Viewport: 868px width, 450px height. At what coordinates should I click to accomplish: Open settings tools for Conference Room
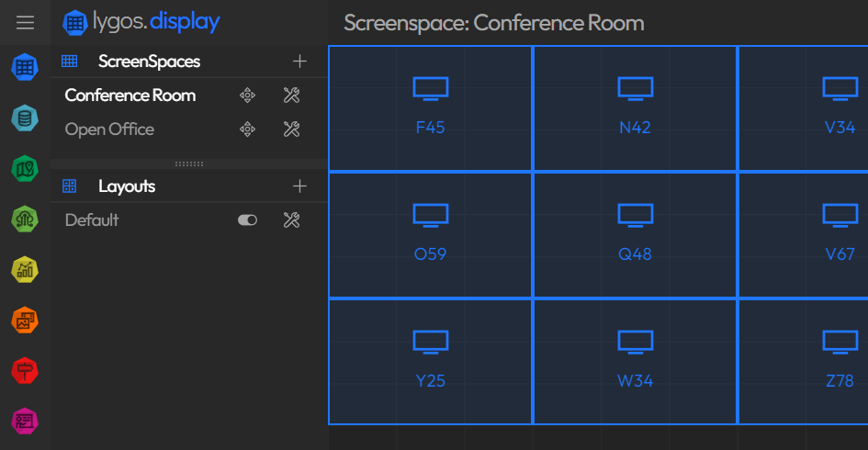(292, 96)
